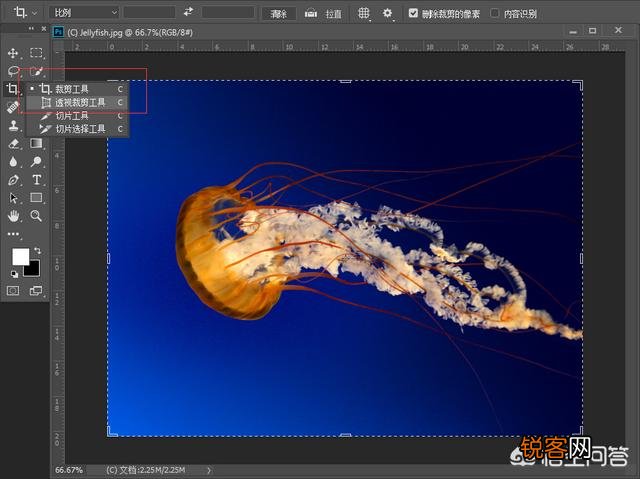
Task: Collapse the toolbox with double arrows
Action: (31, 29)
